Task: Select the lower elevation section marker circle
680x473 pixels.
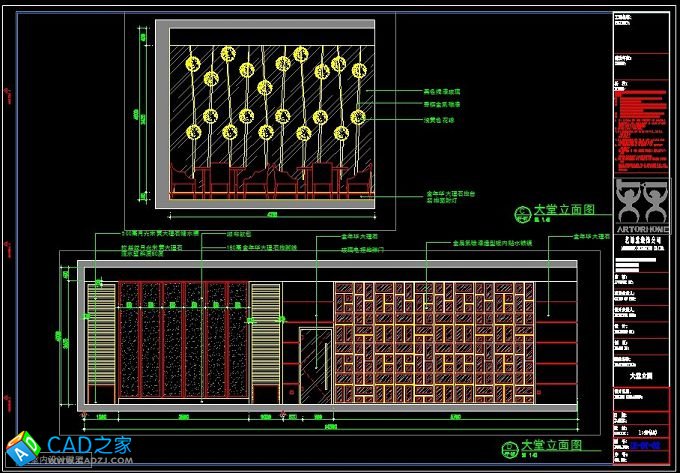Action: click(x=506, y=446)
